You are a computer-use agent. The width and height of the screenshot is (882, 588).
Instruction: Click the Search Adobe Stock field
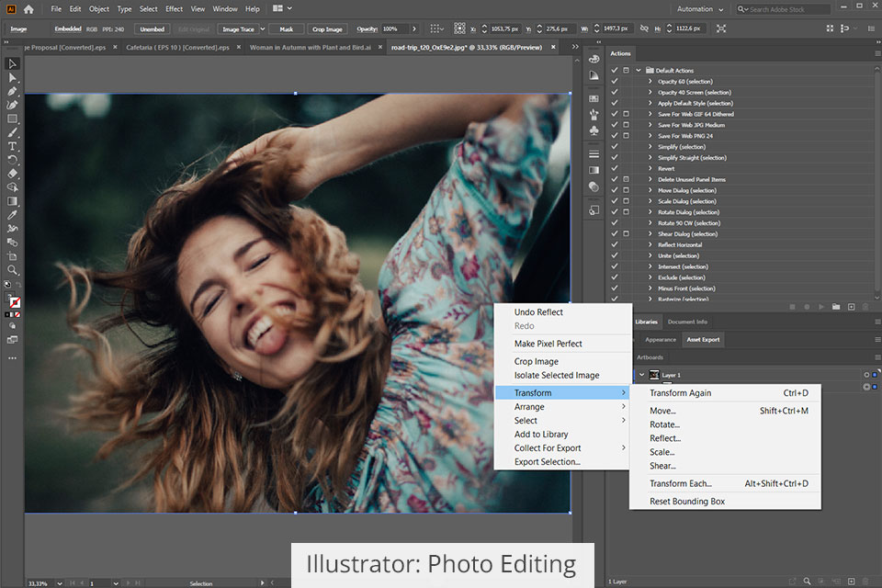[784, 9]
